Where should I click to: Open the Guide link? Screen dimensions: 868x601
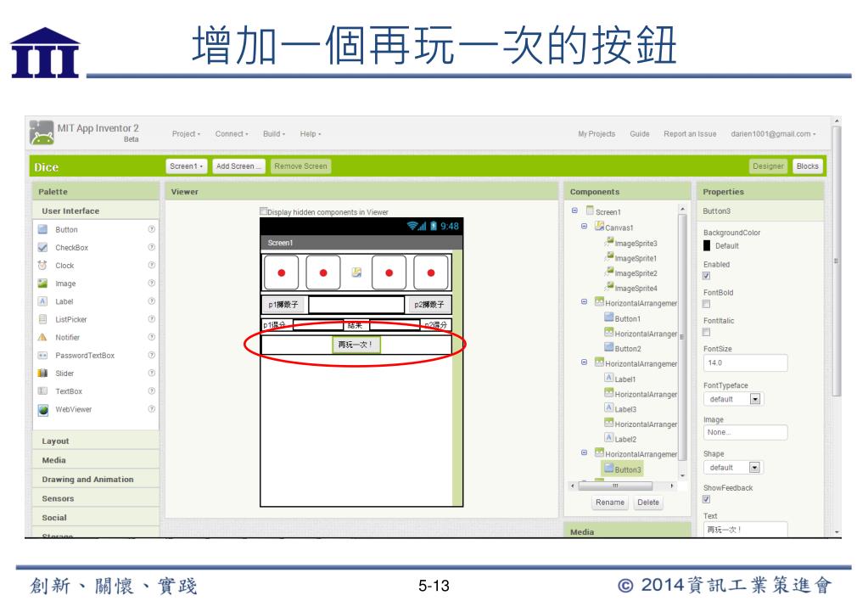coord(640,134)
